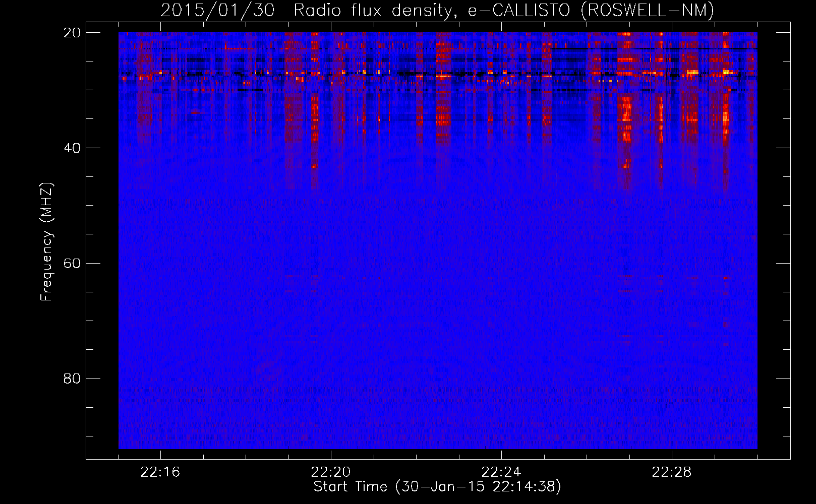This screenshot has height=504, width=816.
Task: Click the 20 frequency tick label
Action: coord(72,33)
